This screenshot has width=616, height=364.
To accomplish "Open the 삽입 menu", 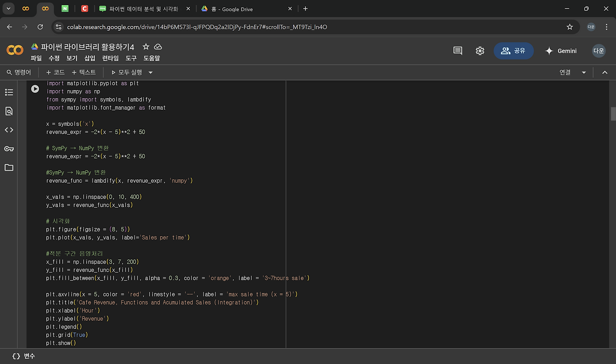I will [90, 58].
